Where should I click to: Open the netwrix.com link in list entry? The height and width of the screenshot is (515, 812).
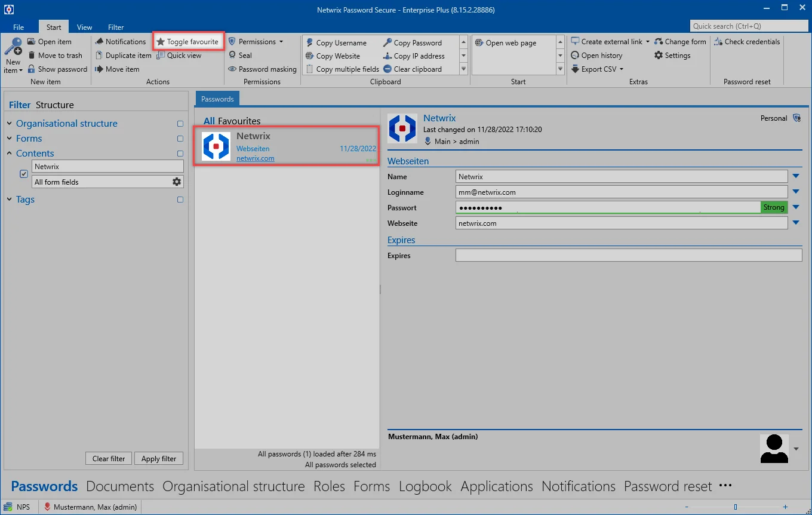pyautogui.click(x=255, y=158)
